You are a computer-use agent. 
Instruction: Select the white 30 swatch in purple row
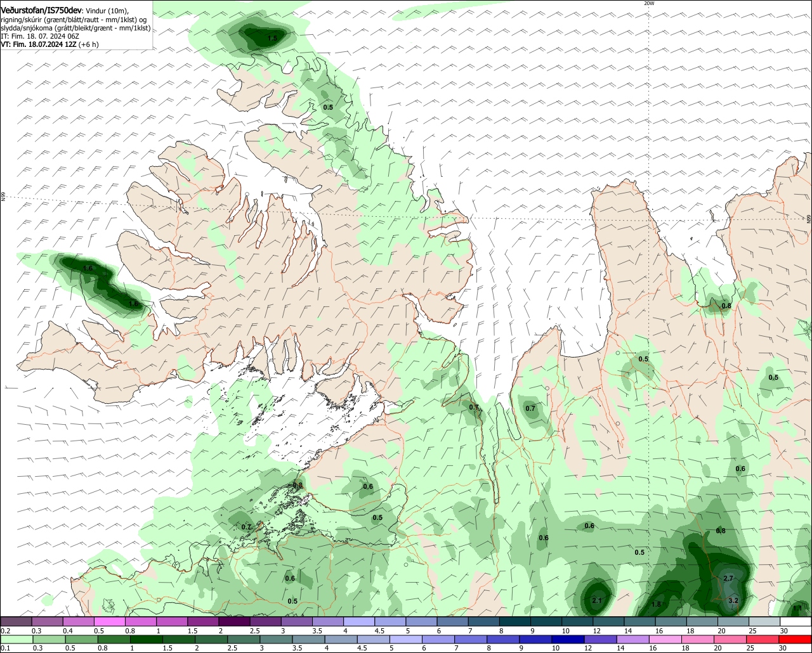[796, 621]
